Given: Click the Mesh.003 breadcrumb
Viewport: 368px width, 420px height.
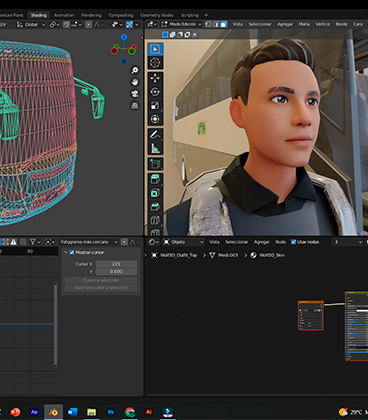Looking at the screenshot, I should click(224, 255).
